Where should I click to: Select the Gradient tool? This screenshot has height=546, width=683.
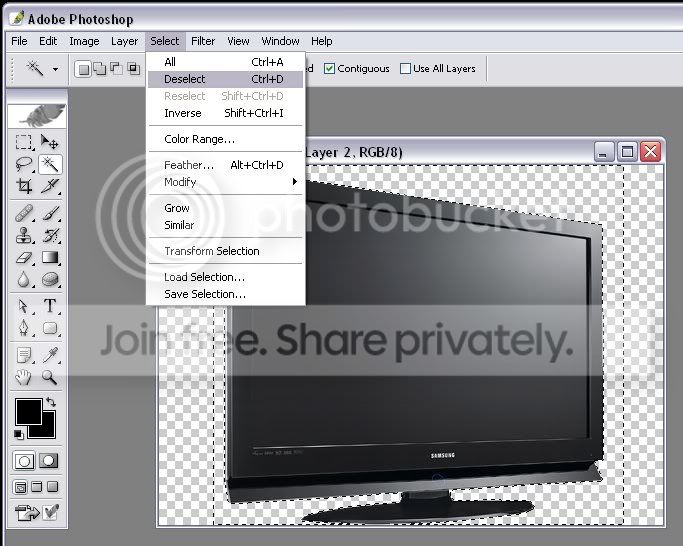pyautogui.click(x=50, y=258)
